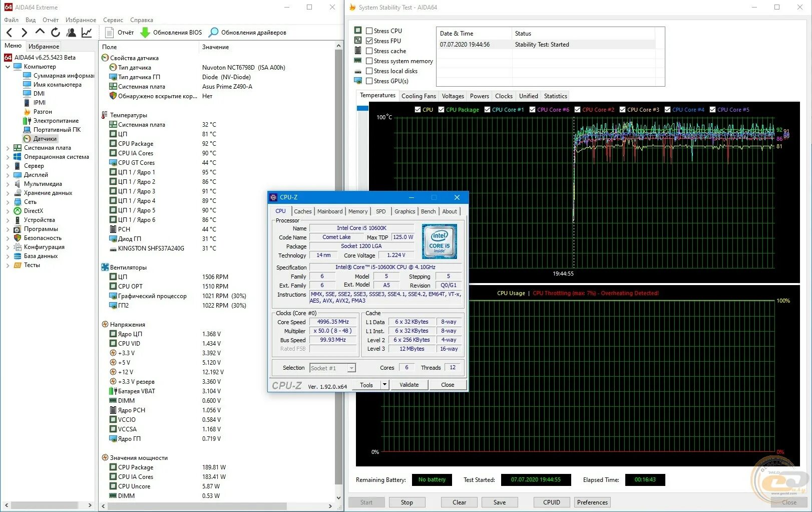The width and height of the screenshot is (812, 512).
Task: Click the Save button in Stability Test
Action: tap(500, 502)
